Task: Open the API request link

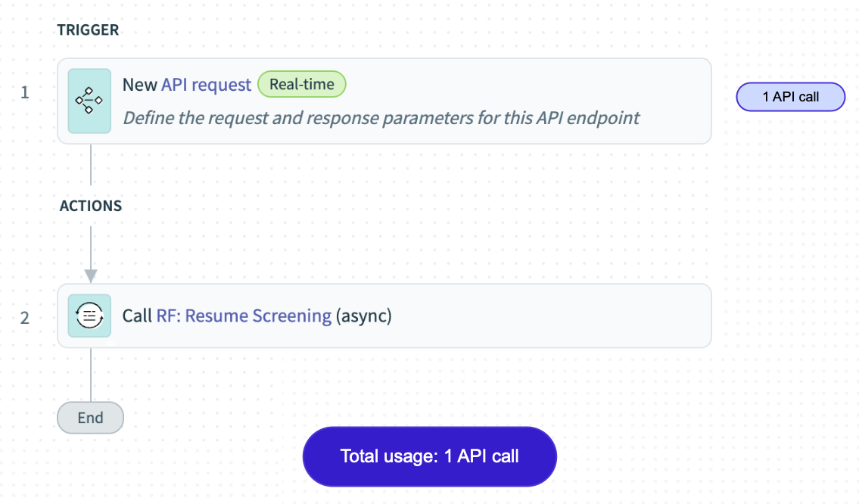Action: 205,84
